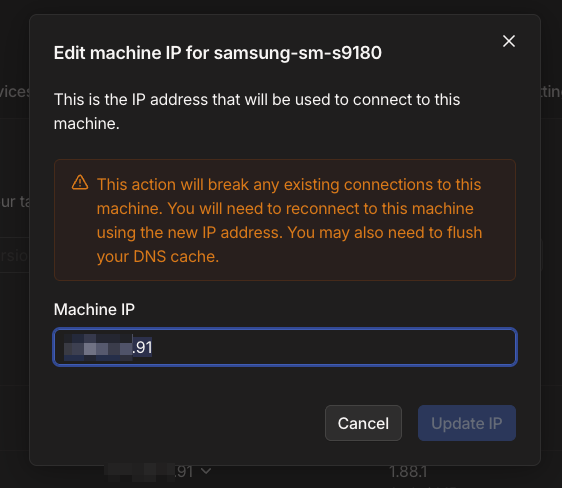
Task: Click the dialog title mentioning samsung-sm-s9180
Action: coord(218,53)
